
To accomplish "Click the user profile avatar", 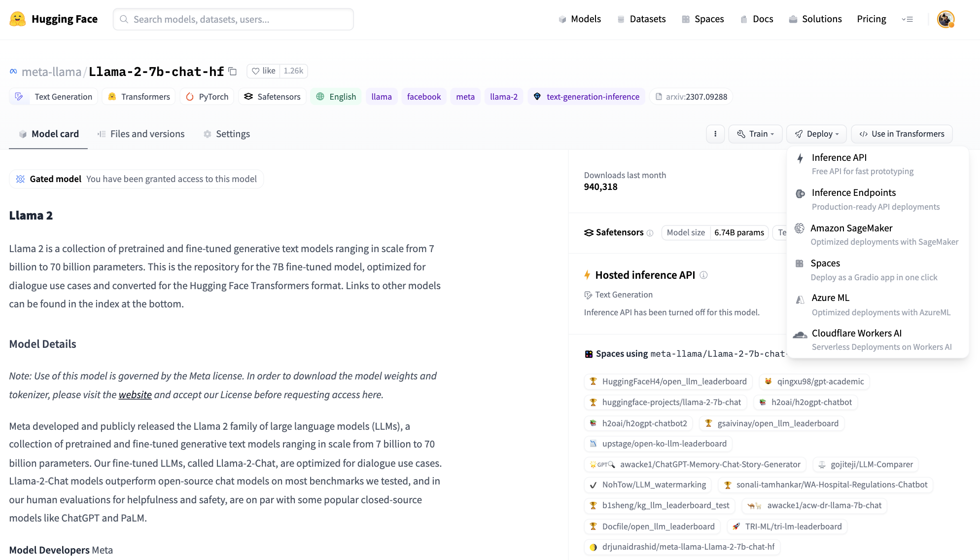I will click(945, 19).
